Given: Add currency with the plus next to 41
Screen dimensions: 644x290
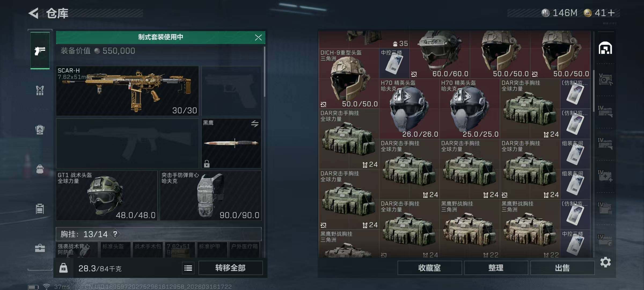Looking at the screenshot, I should click(x=611, y=13).
